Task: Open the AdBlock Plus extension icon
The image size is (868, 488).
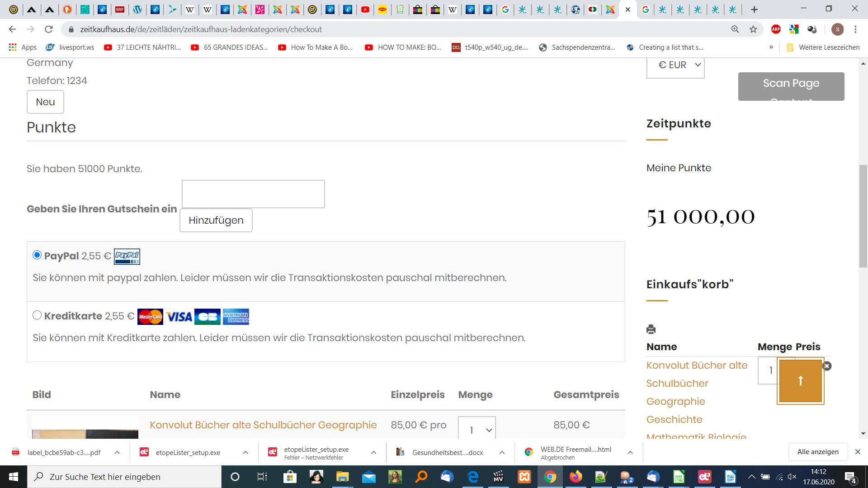Action: pos(776,29)
